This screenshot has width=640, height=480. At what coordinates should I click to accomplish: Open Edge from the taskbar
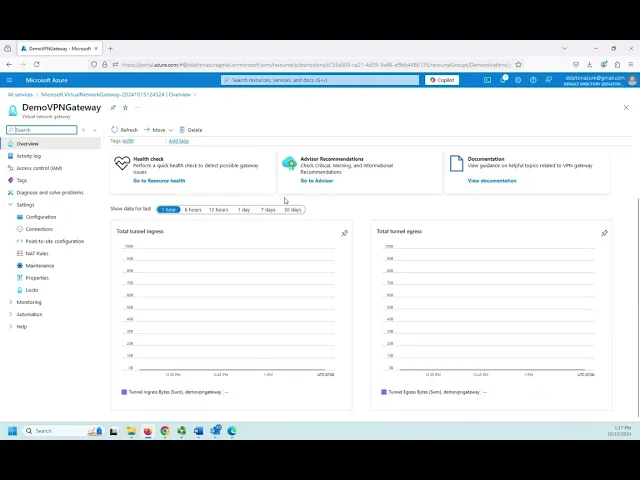pos(232,431)
